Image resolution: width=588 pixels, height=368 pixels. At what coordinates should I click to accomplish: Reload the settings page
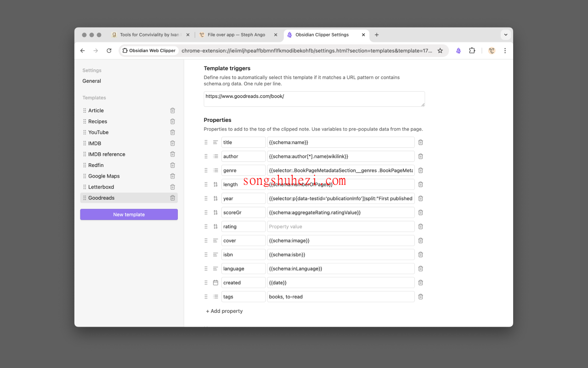(x=109, y=51)
